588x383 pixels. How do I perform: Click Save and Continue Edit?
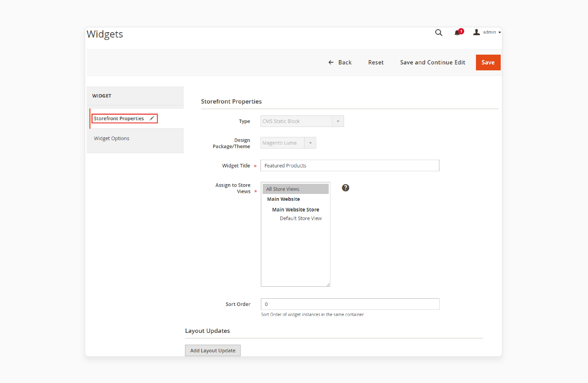pos(432,62)
